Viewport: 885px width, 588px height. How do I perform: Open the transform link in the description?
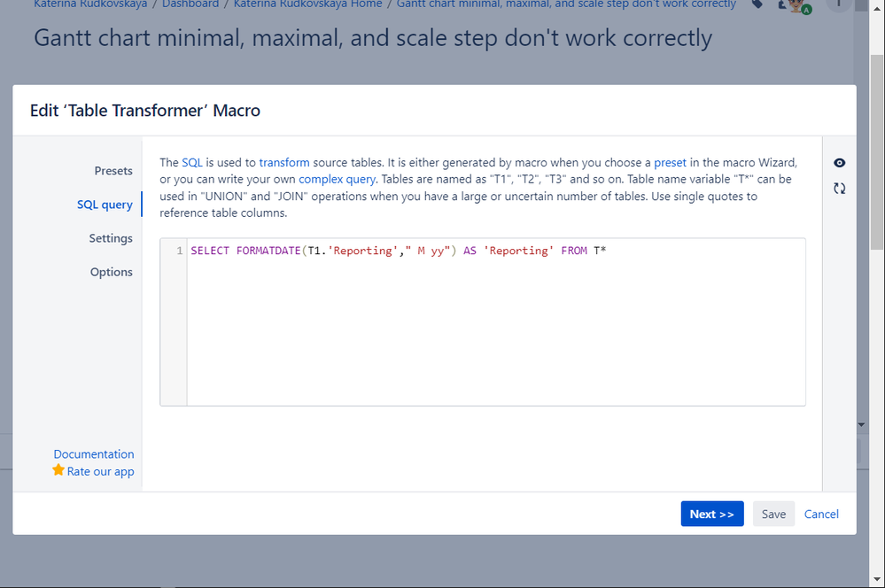tap(283, 163)
